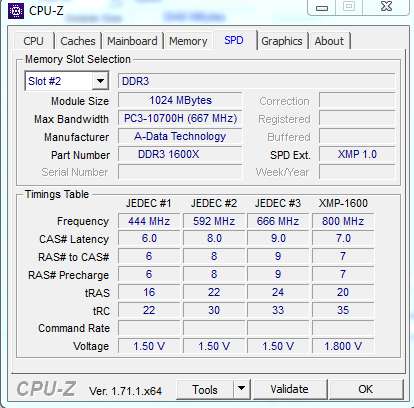Click the Ver. 1.71.1.x64 version text
The image size is (414, 408).
pos(125,391)
